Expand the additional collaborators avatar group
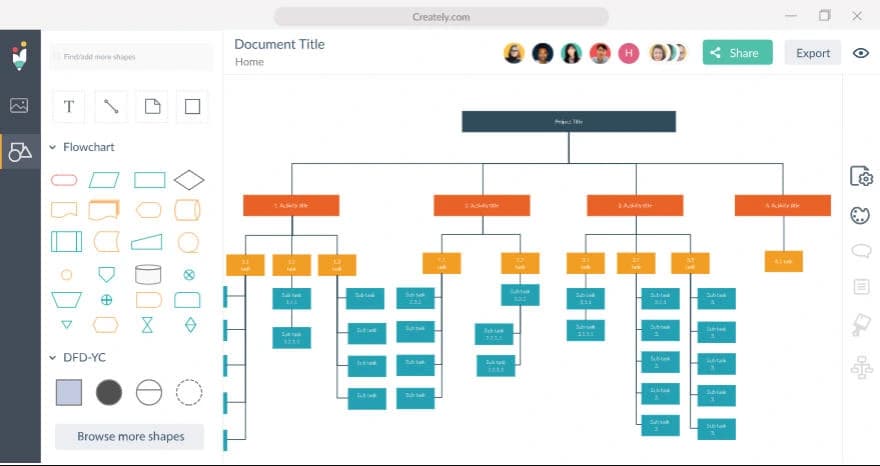The width and height of the screenshot is (880, 466). point(667,53)
